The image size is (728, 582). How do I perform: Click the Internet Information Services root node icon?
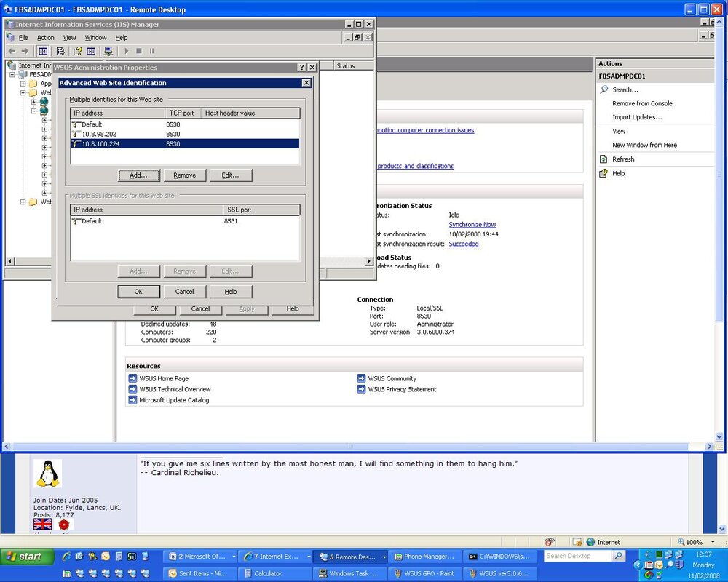point(12,65)
